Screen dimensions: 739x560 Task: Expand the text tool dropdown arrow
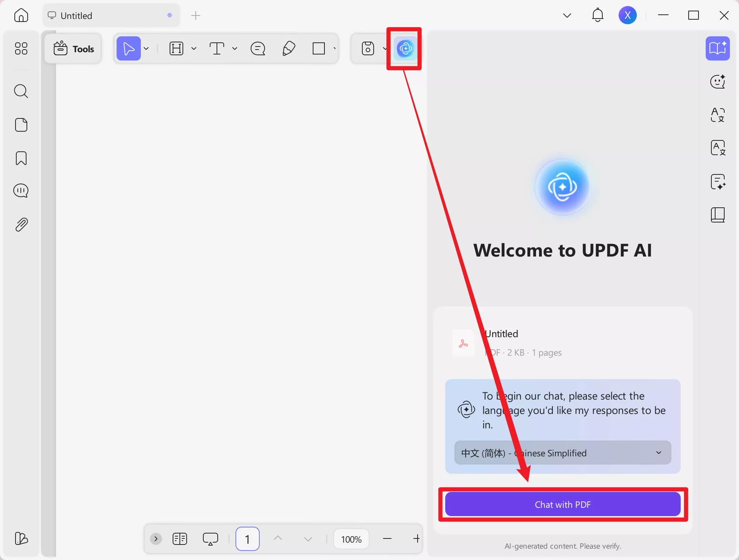235,48
